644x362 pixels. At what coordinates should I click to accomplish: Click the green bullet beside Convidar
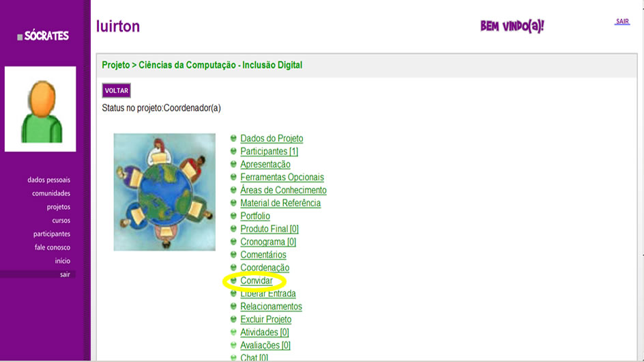233,281
